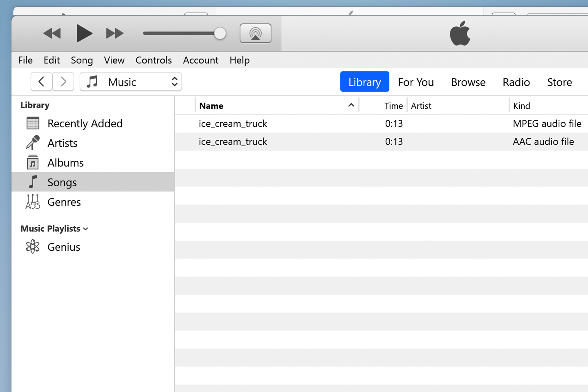
Task: Toggle sort direction arrow in Name column
Action: point(351,105)
